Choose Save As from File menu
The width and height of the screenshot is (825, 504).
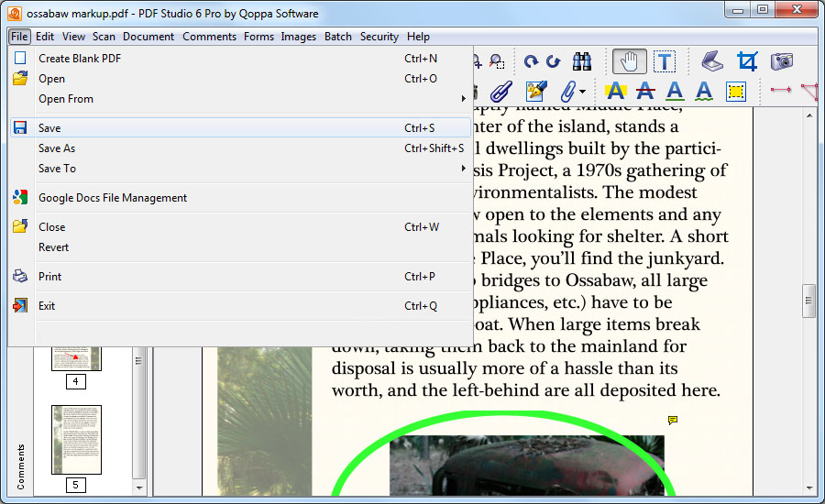click(240, 148)
